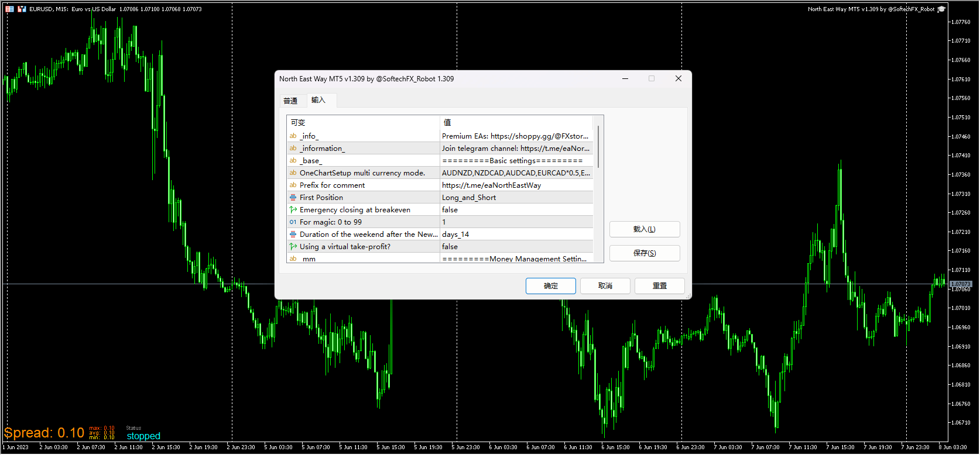The height and width of the screenshot is (455, 980).
Task: Click the 重置 reset button
Action: point(659,286)
